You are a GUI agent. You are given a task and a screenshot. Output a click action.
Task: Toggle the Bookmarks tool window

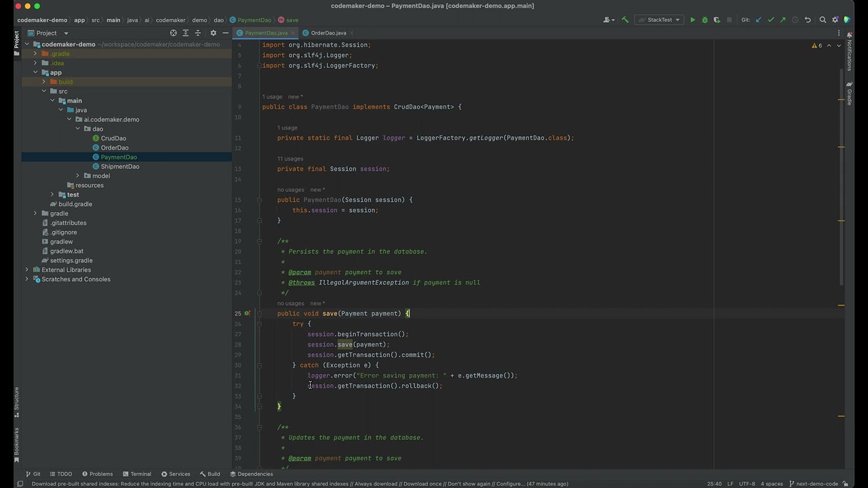(x=17, y=442)
